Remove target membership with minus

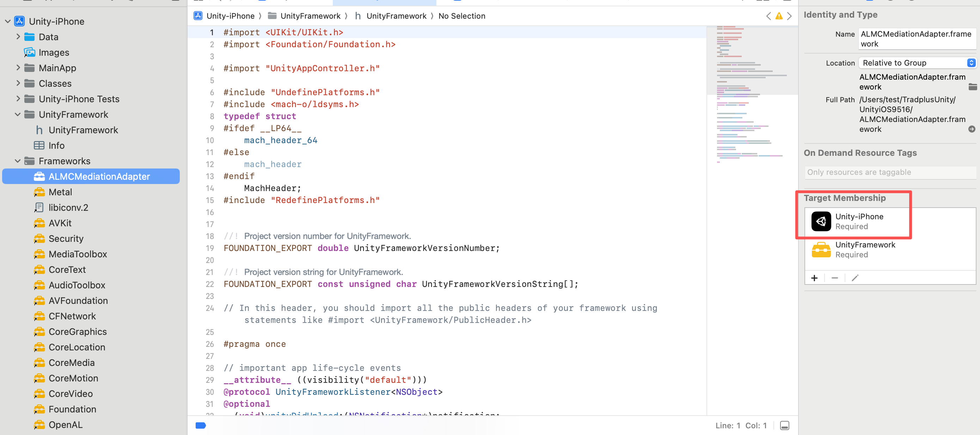[835, 278]
